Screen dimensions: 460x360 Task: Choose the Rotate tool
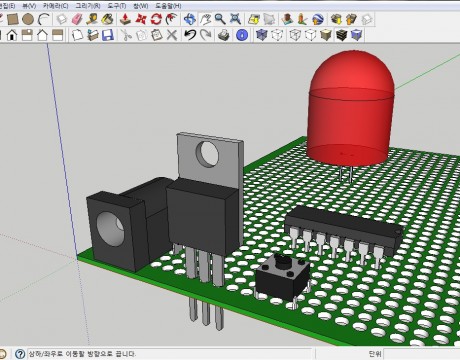pyautogui.click(x=156, y=19)
